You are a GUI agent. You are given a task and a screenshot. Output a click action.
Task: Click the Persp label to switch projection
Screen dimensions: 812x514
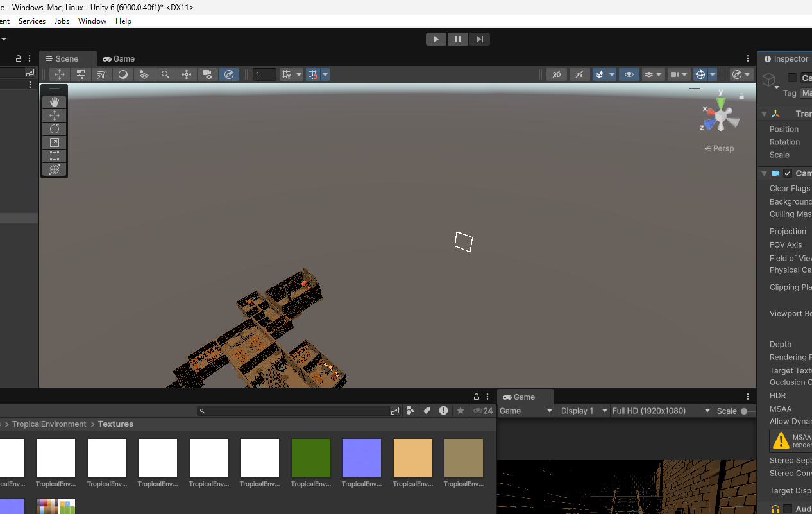(723, 148)
